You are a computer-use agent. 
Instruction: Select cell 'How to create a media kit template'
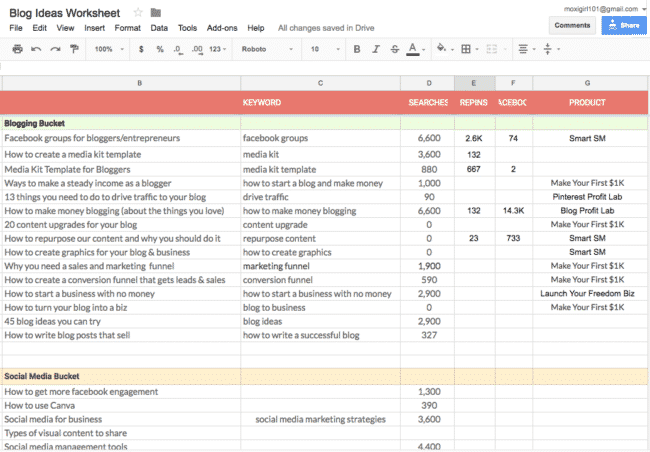(x=121, y=154)
